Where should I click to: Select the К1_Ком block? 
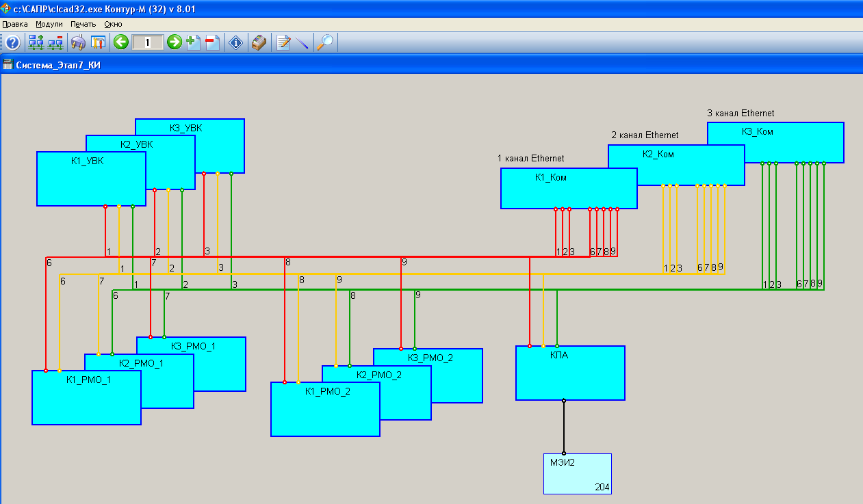tap(569, 188)
